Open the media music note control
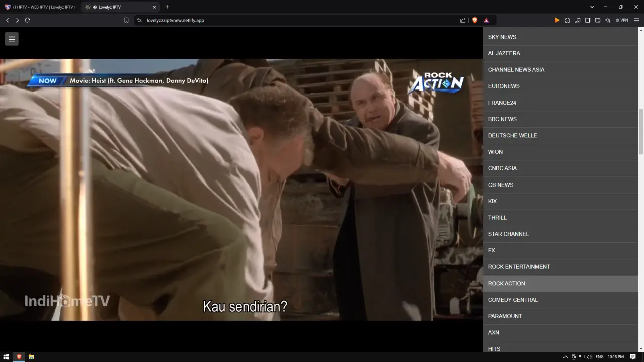 point(577,20)
